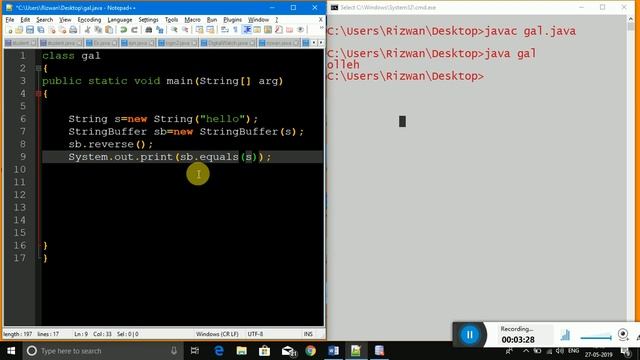This screenshot has width=640, height=360.
Task: Open the Document Map icon
Action: pos(268,30)
